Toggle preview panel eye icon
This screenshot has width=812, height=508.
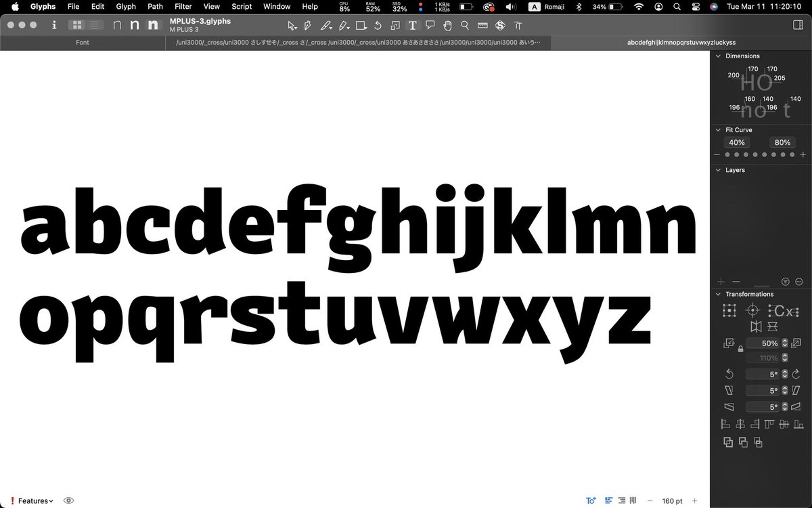click(68, 501)
